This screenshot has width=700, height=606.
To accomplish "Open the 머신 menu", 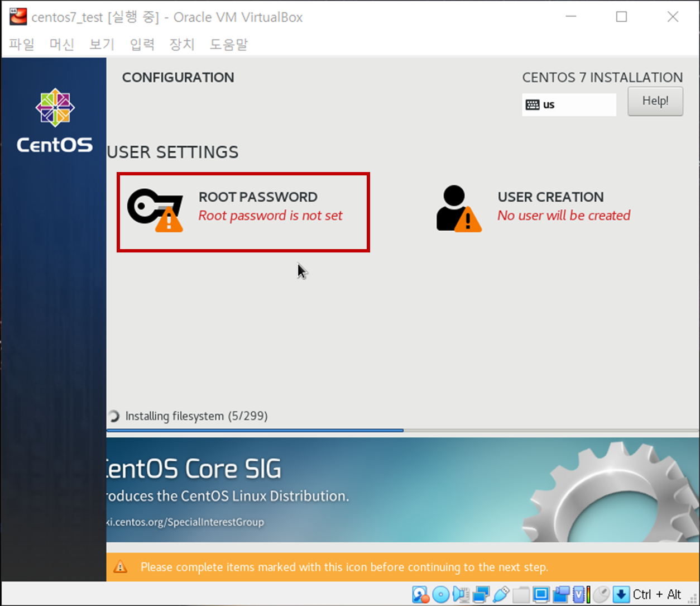I will 62,44.
